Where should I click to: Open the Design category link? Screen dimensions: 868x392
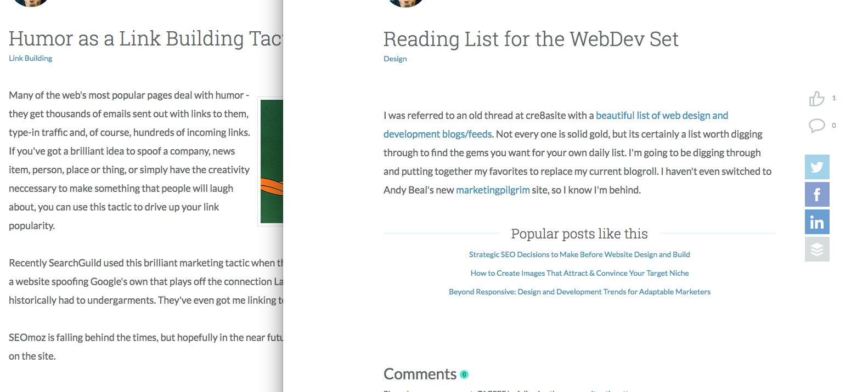[x=395, y=59]
